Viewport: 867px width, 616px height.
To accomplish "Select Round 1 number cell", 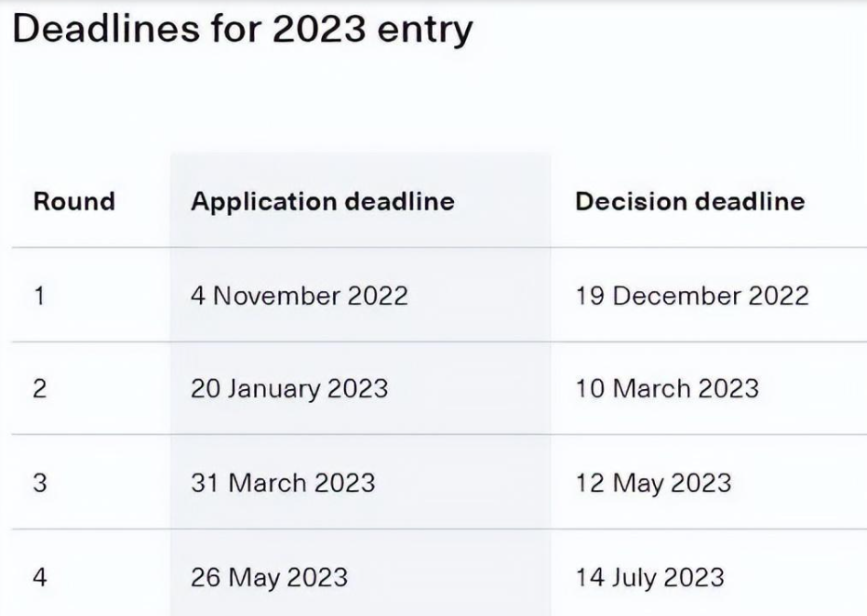I will click(39, 296).
